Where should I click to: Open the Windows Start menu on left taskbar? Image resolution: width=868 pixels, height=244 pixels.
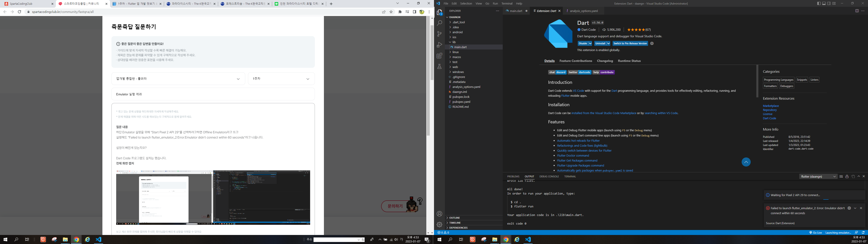click(x=5, y=239)
